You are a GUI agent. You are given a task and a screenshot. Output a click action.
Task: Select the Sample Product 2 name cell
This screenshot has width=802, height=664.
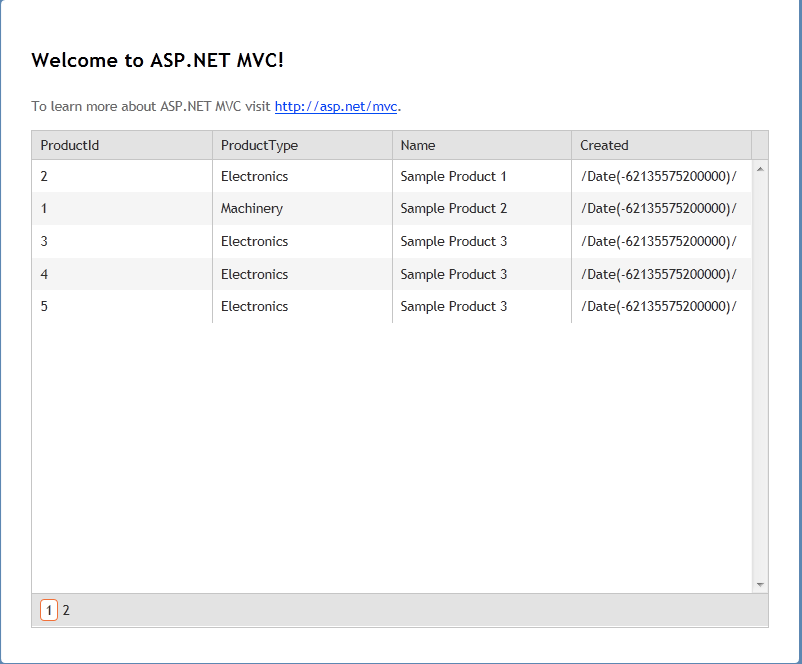[x=453, y=209]
